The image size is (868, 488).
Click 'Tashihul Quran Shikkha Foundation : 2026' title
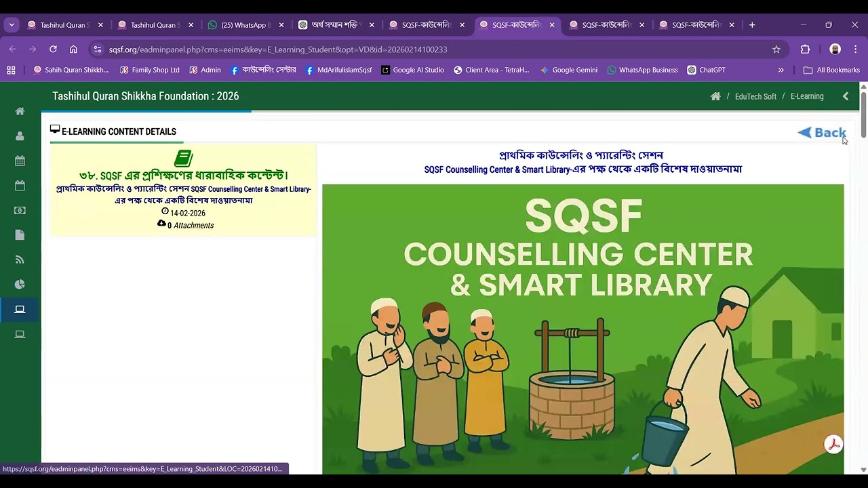point(146,96)
